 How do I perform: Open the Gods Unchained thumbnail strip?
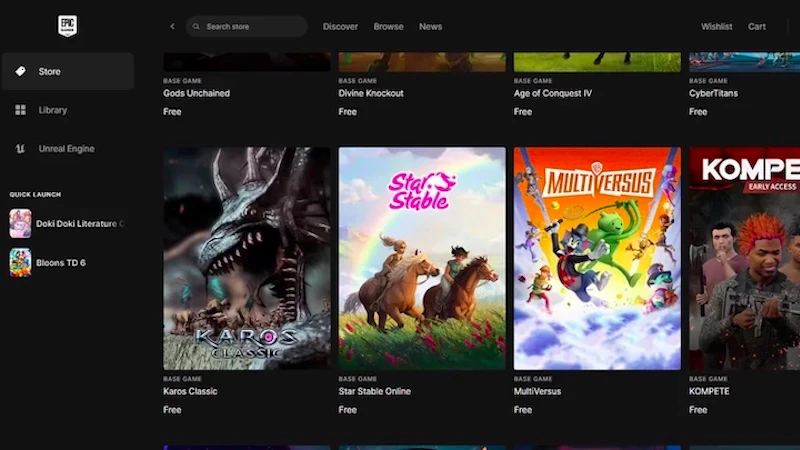pyautogui.click(x=247, y=62)
